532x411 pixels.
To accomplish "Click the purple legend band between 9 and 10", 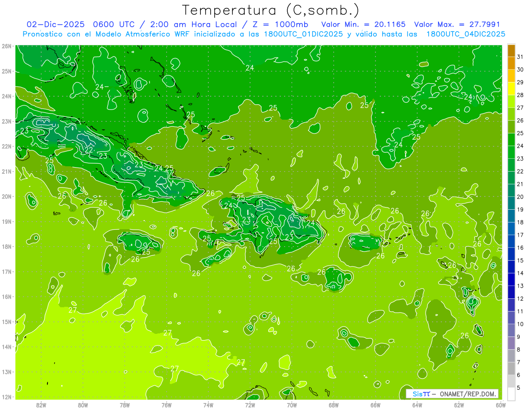I will tap(511, 330).
